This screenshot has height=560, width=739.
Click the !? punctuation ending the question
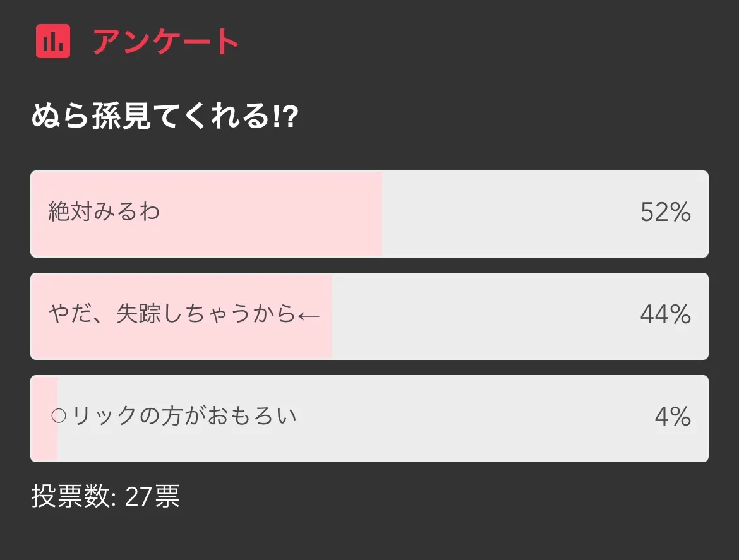[285, 117]
